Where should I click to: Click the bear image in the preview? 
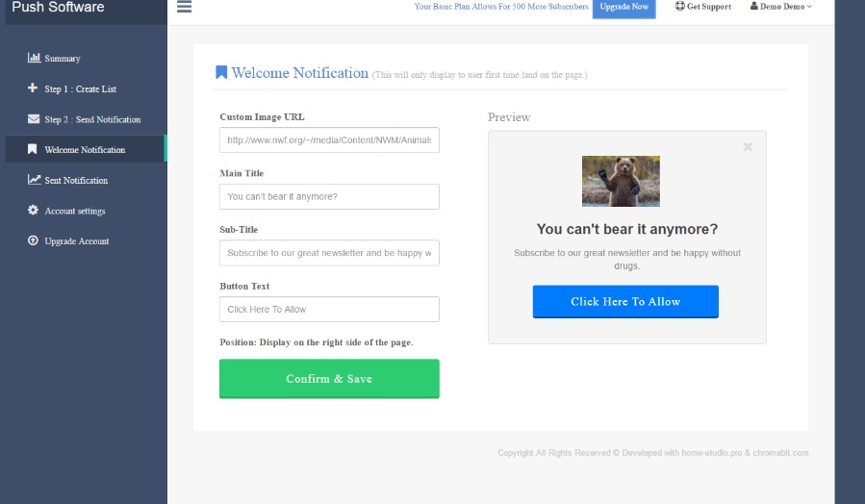(621, 182)
